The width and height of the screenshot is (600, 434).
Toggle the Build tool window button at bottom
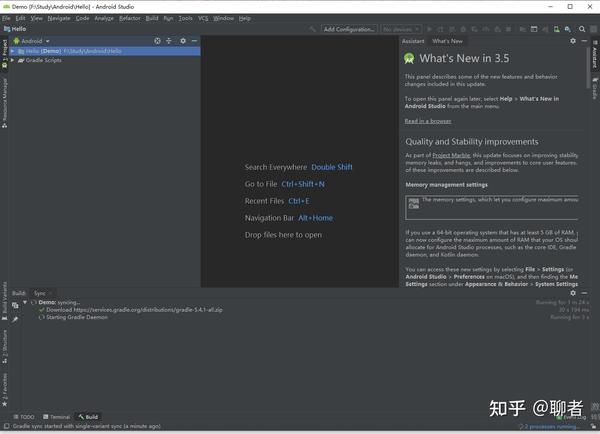tap(88, 417)
